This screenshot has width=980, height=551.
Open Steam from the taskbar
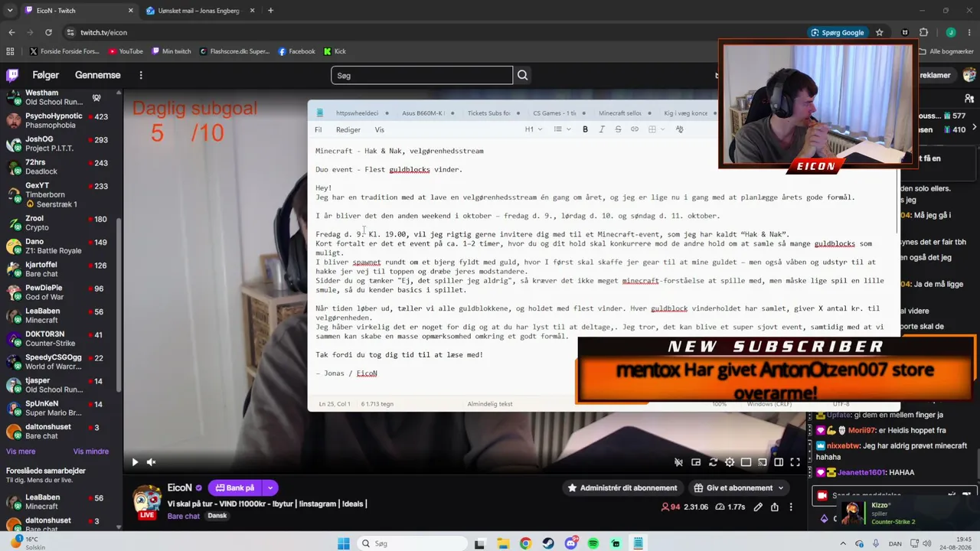point(548,543)
